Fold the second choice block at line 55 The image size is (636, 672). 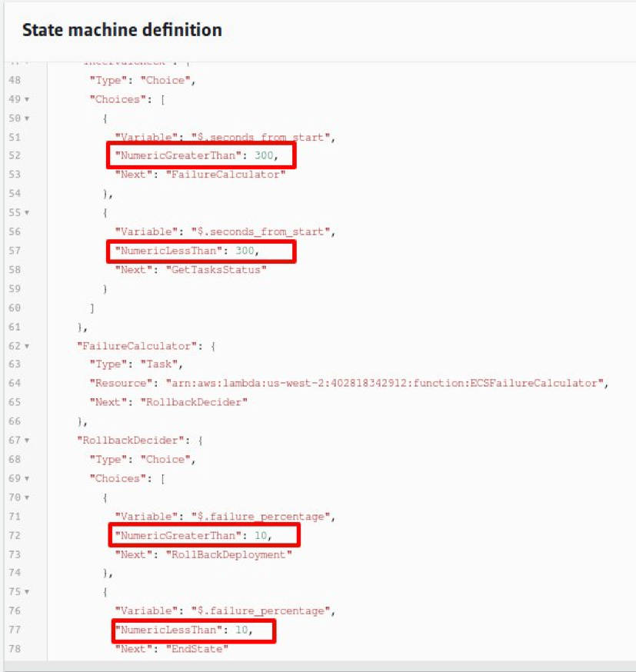(x=27, y=212)
